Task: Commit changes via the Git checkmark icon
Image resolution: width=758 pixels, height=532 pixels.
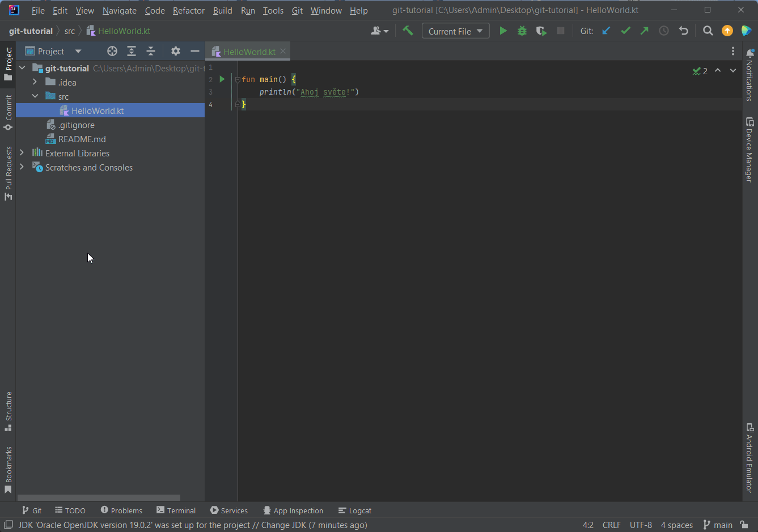Action: (x=625, y=31)
